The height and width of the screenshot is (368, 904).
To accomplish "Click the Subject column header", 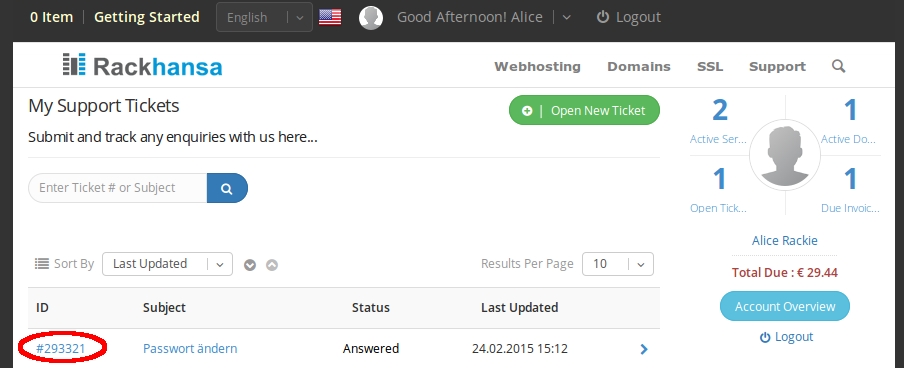I will (x=164, y=308).
